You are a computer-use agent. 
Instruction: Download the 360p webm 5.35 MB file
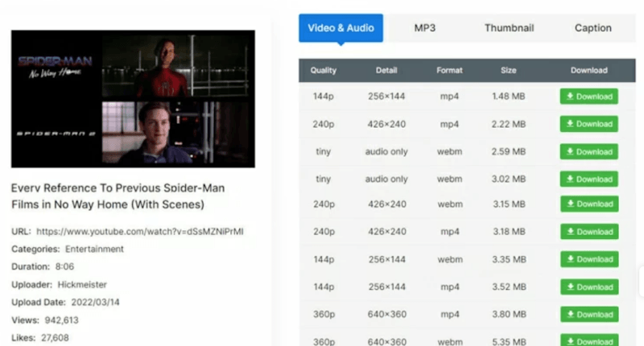click(x=589, y=340)
